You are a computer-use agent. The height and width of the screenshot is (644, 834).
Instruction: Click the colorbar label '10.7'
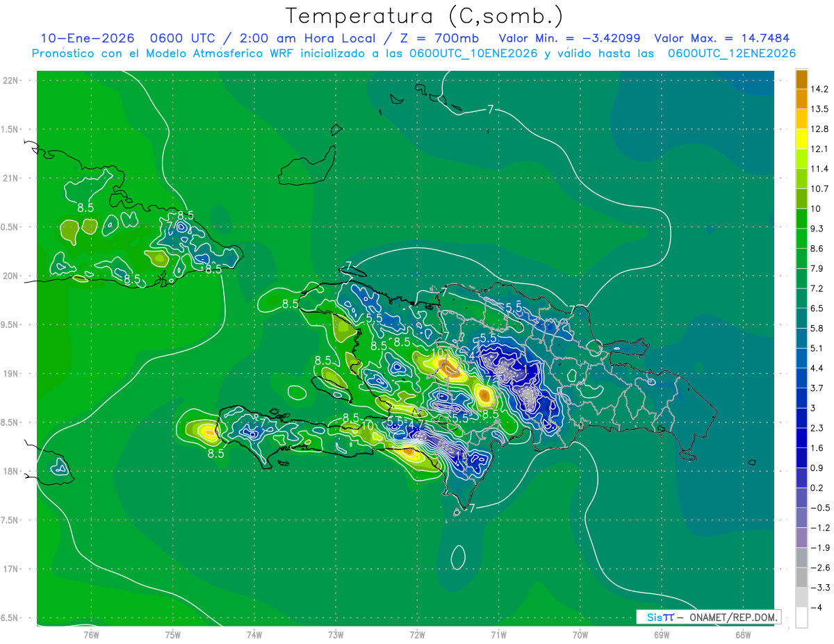pyautogui.click(x=819, y=189)
